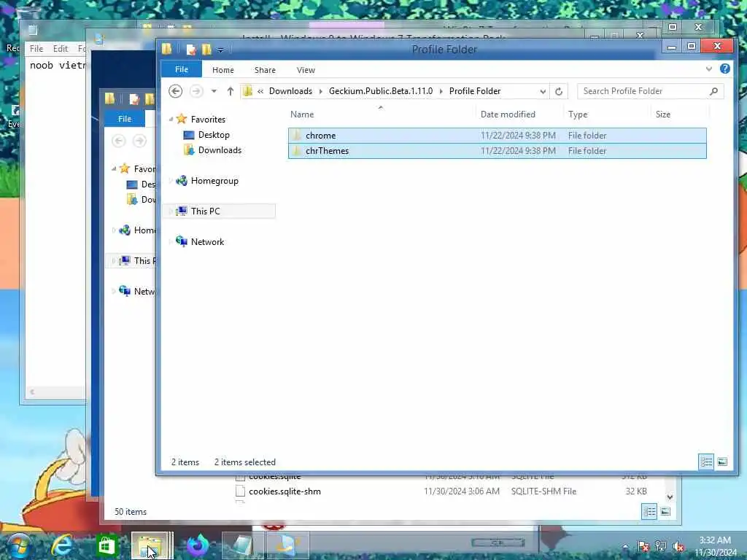The height and width of the screenshot is (560, 747).
Task: Open Notepad from the taskbar
Action: tap(242, 545)
